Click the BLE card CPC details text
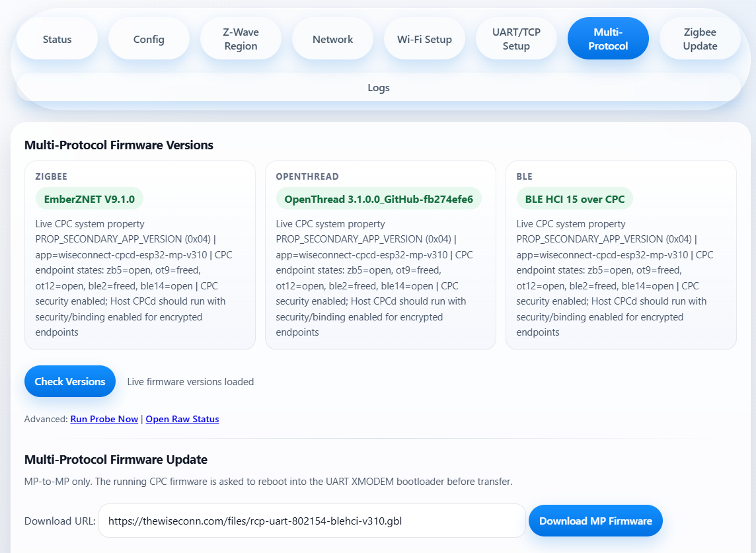Screen dimensions: 756x553 coord(615,277)
